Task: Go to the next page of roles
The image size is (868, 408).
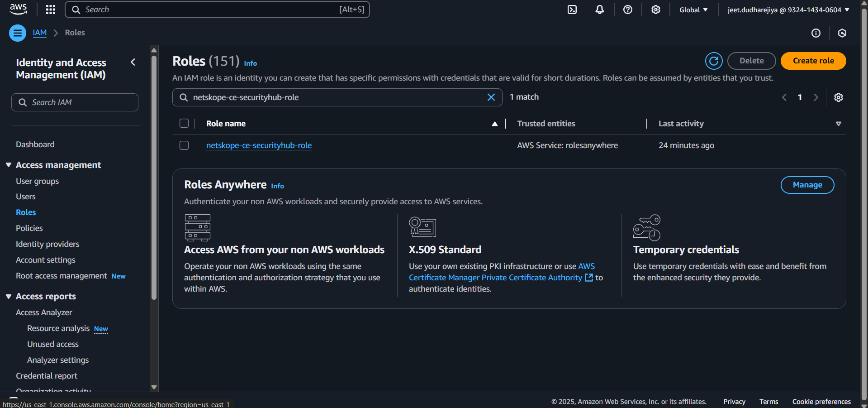Action: click(x=816, y=97)
